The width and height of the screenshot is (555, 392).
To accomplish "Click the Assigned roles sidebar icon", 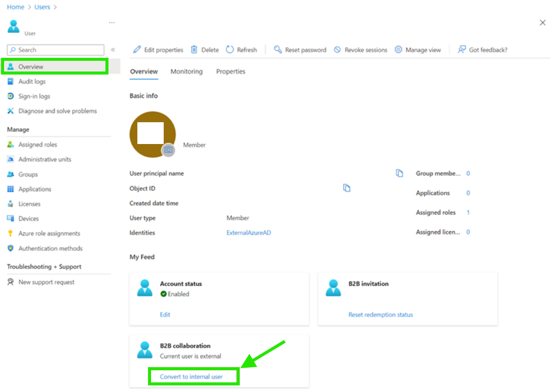I will (x=11, y=145).
